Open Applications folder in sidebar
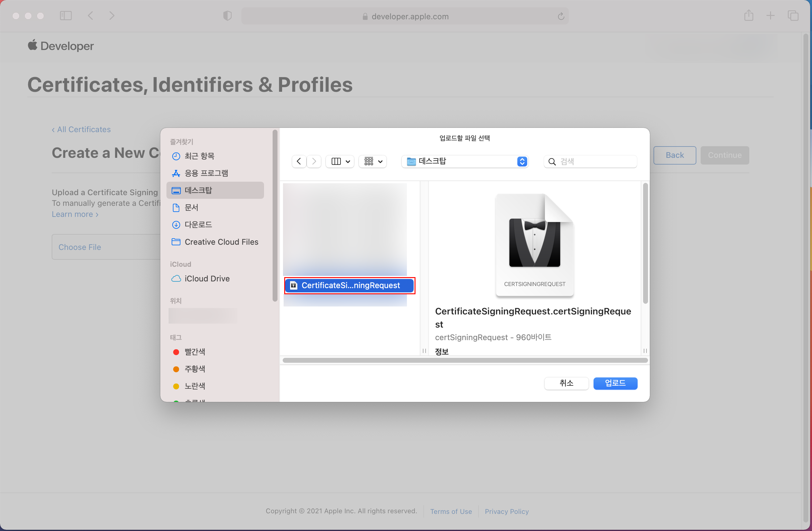Image resolution: width=812 pixels, height=531 pixels. [x=206, y=173]
